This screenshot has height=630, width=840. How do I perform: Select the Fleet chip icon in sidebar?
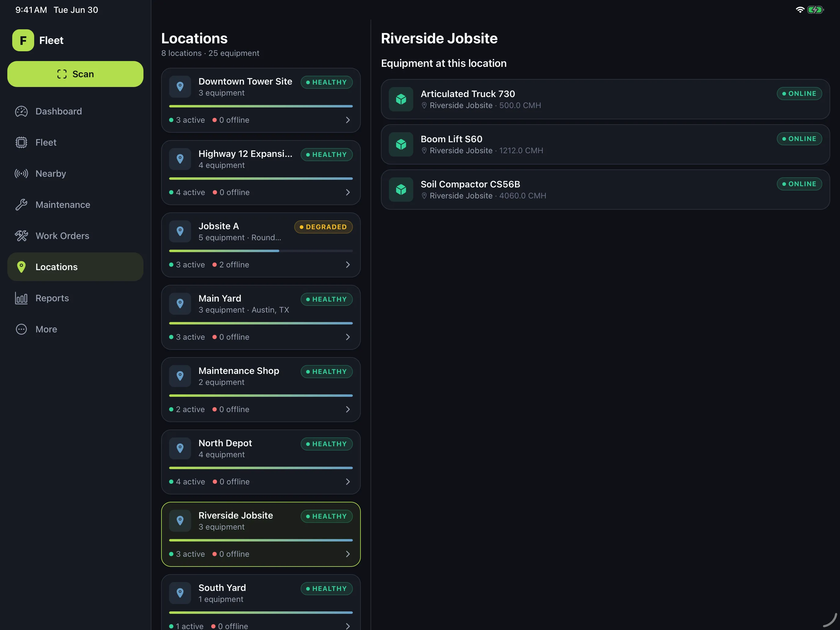click(x=21, y=143)
